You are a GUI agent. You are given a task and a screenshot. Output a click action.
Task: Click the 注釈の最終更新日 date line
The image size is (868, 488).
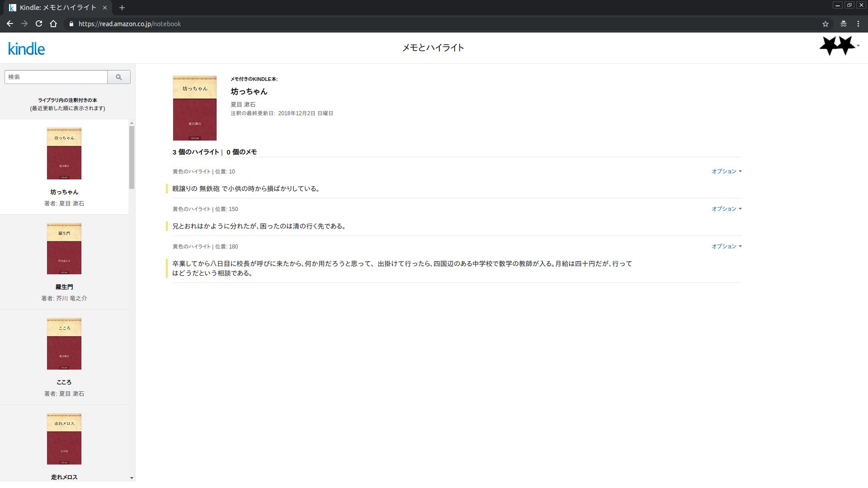coord(282,113)
